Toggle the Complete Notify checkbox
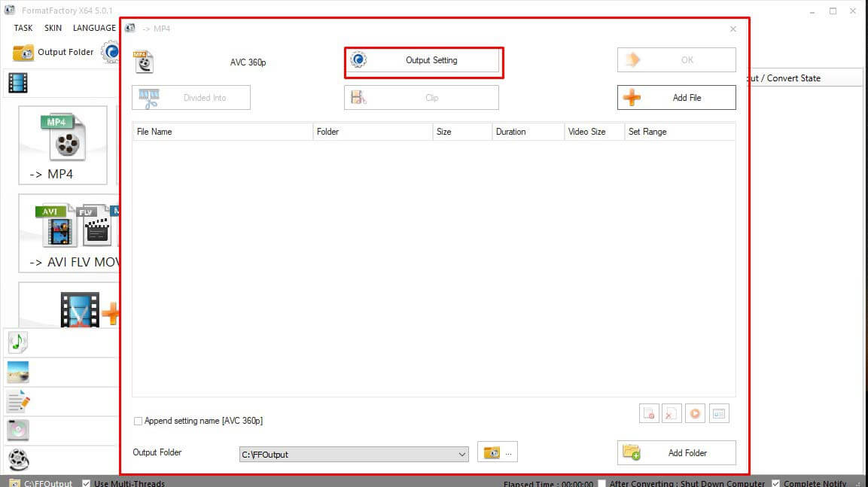868x487 pixels. [776, 483]
